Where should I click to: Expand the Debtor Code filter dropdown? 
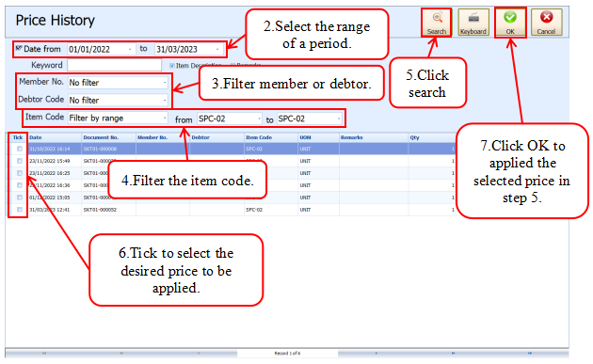pos(165,100)
